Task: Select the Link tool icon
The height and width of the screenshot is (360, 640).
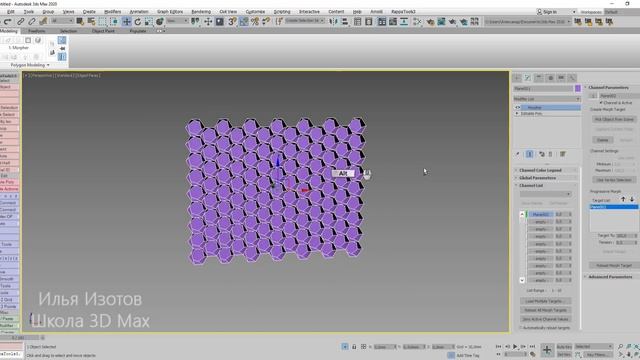Action: 20,22
